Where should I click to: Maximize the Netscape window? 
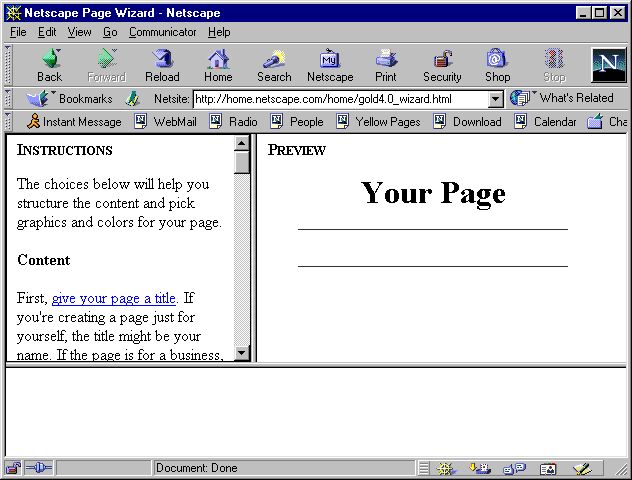[x=599, y=13]
